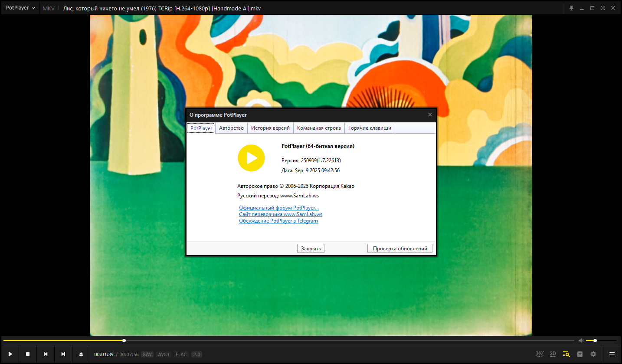Open the playlist search icon

[566, 354]
